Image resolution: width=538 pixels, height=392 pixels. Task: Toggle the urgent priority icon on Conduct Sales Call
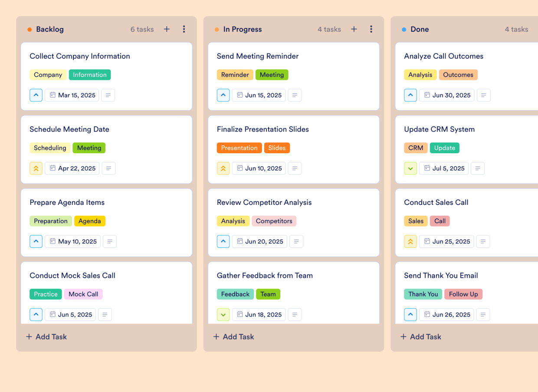click(x=410, y=241)
